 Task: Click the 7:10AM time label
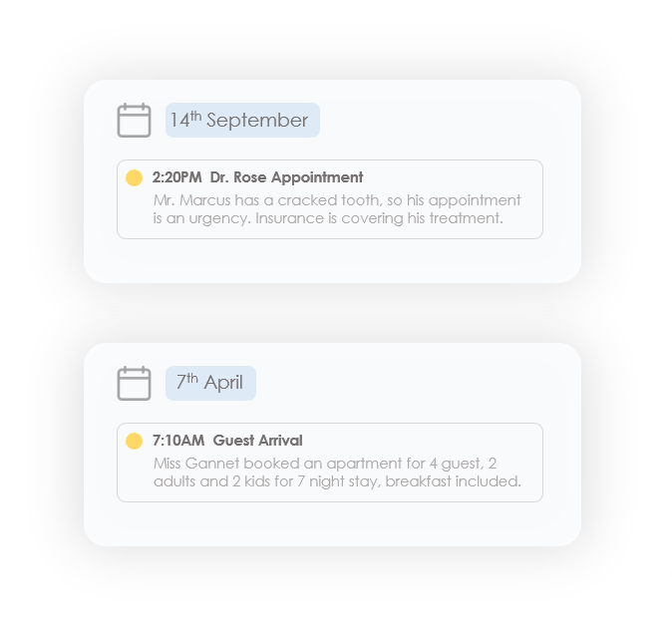click(178, 441)
